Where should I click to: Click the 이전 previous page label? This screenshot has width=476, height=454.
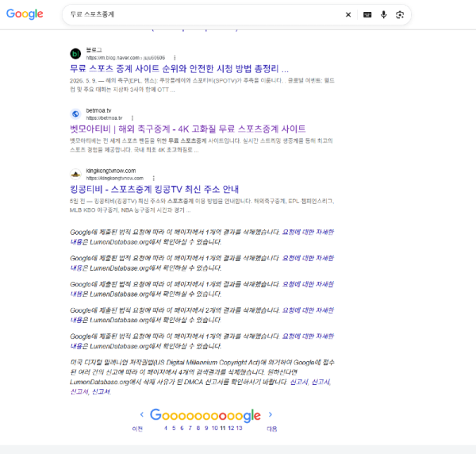point(137,429)
